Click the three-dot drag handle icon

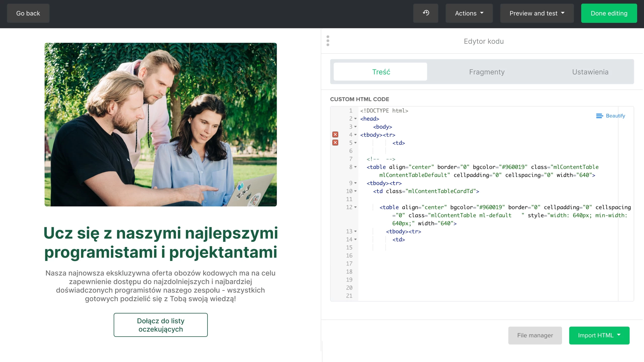click(328, 41)
